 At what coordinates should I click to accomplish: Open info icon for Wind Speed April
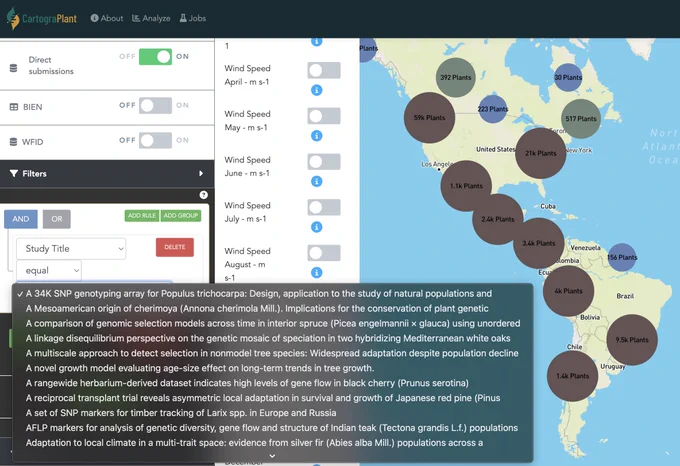317,90
